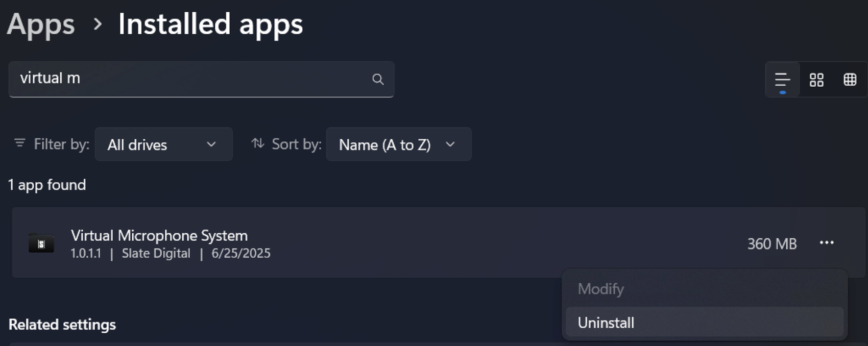Select Modify in the context menu
Image resolution: width=868 pixels, height=346 pixels.
pos(705,289)
